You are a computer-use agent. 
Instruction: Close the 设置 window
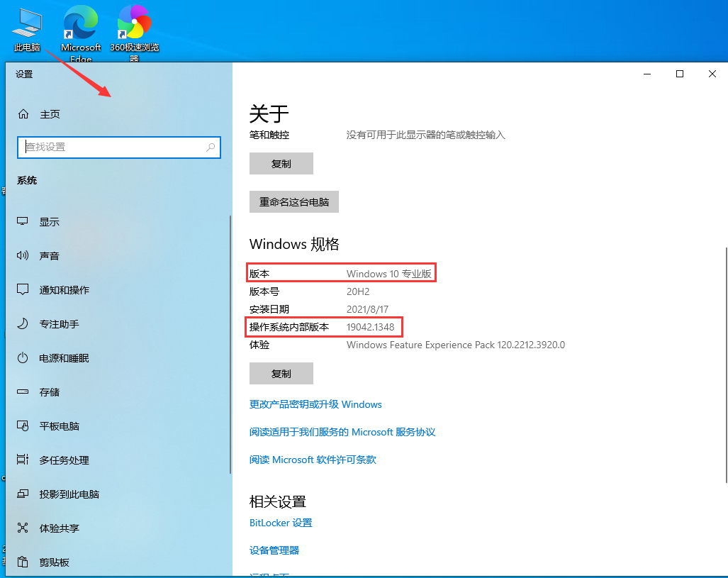[x=712, y=74]
